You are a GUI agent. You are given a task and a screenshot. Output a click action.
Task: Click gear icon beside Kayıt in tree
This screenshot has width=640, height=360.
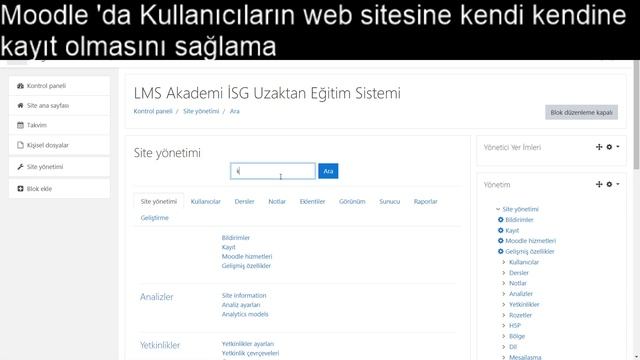500,230
